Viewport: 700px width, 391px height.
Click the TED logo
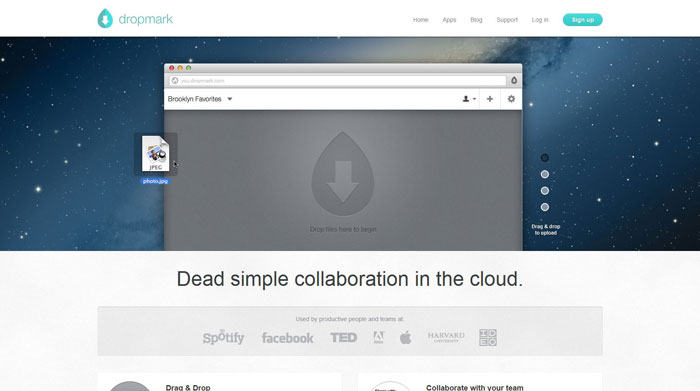[x=343, y=337]
